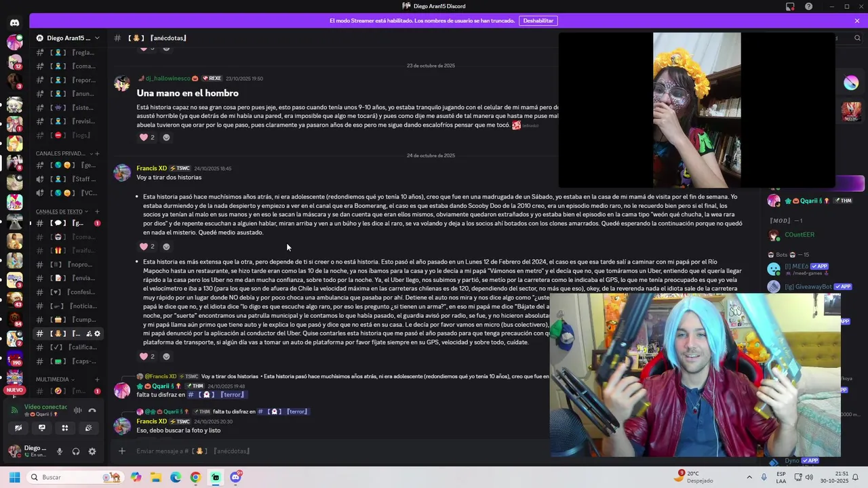Toggle camera in voice panel
The height and width of the screenshot is (488, 868).
click(x=18, y=428)
